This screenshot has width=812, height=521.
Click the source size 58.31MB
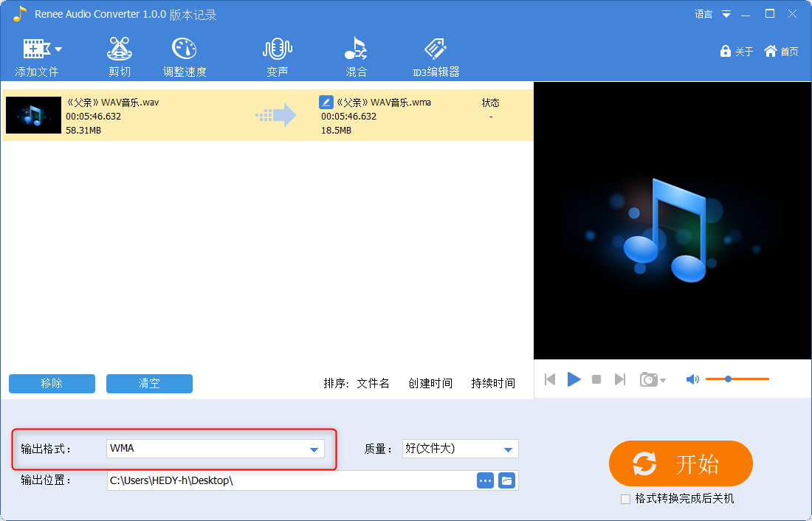tap(83, 130)
